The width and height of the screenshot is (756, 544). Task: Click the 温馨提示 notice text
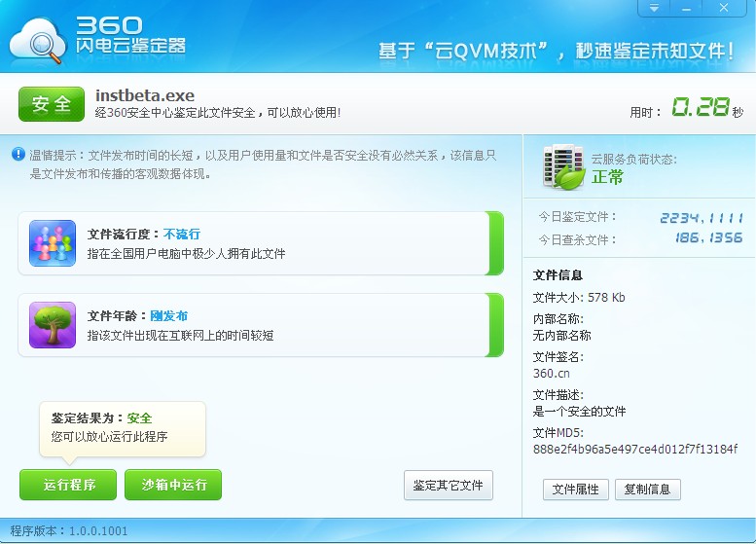[263, 164]
